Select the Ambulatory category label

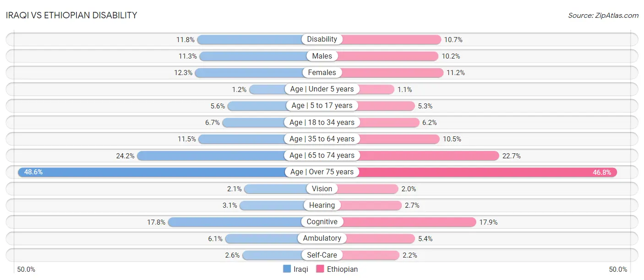[x=322, y=238]
